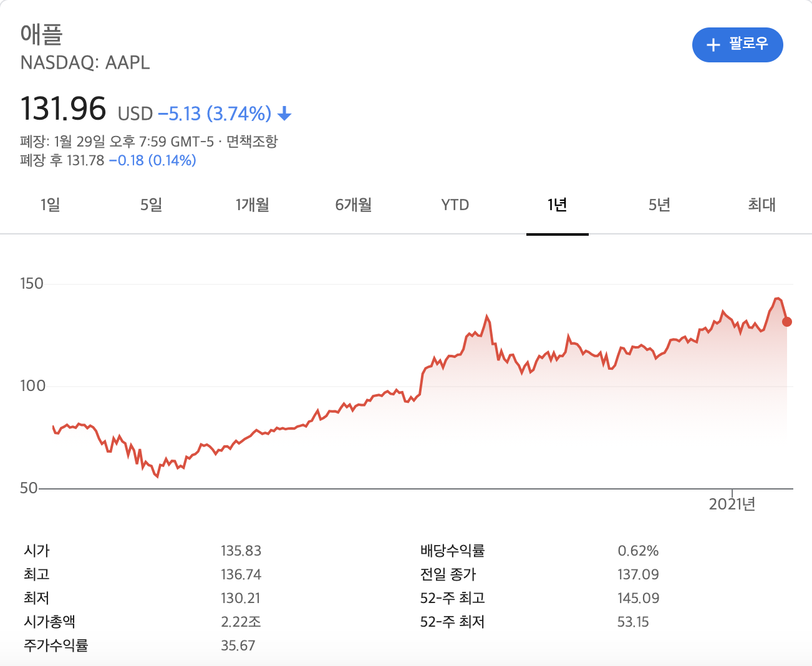Viewport: 812px width, 666px height.
Task: Switch to the 1일 chart tab
Action: tap(51, 205)
